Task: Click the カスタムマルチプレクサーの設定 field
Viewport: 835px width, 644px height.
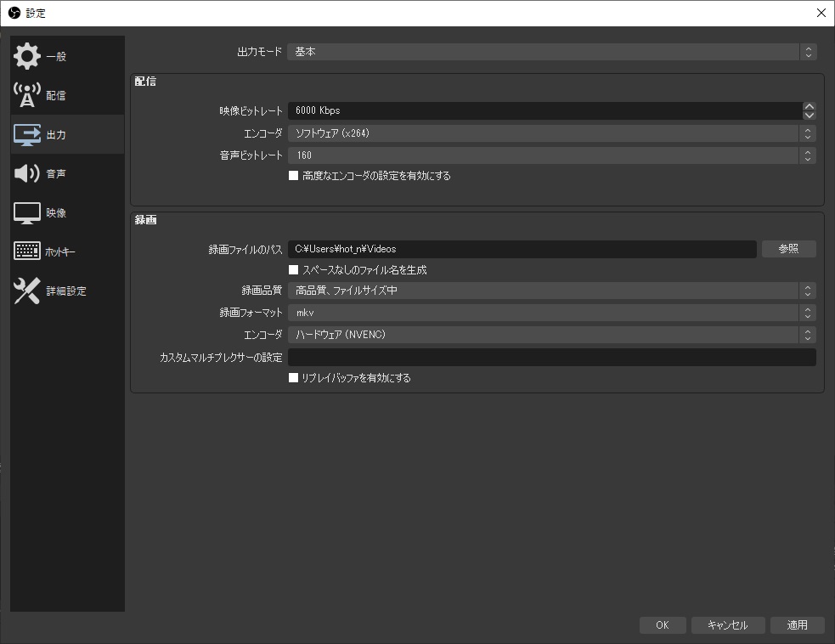Action: pyautogui.click(x=551, y=357)
